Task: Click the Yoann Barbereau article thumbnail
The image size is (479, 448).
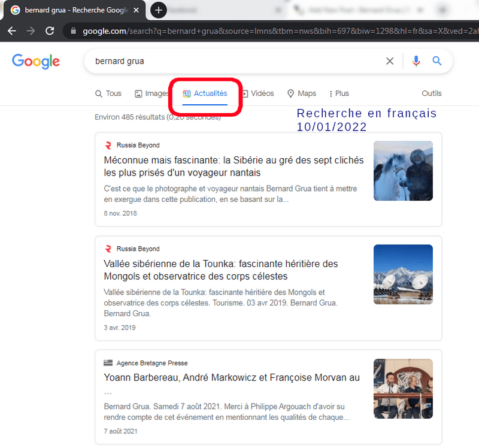Action: (x=403, y=389)
